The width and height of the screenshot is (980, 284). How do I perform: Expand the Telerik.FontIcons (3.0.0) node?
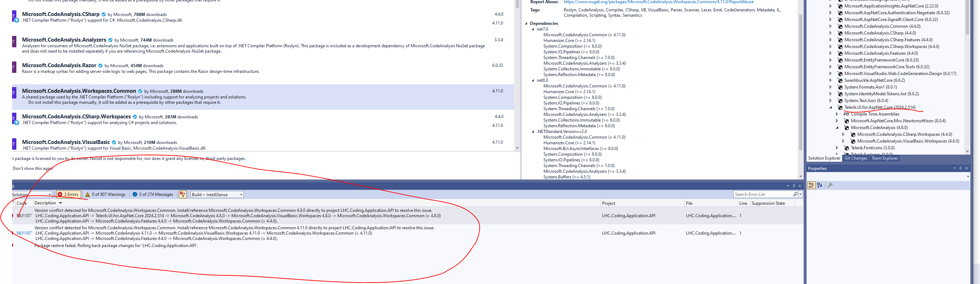point(837,148)
